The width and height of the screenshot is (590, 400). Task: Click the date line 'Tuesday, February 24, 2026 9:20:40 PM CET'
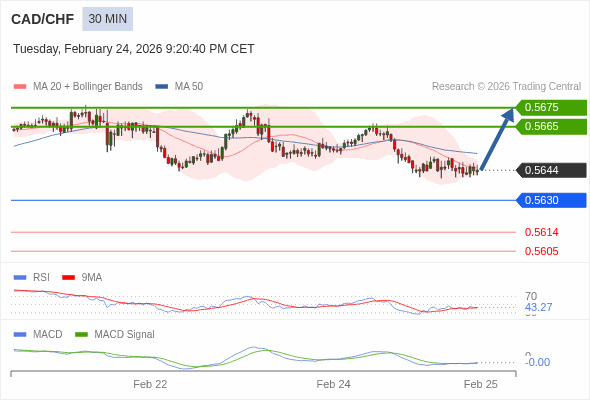point(134,49)
